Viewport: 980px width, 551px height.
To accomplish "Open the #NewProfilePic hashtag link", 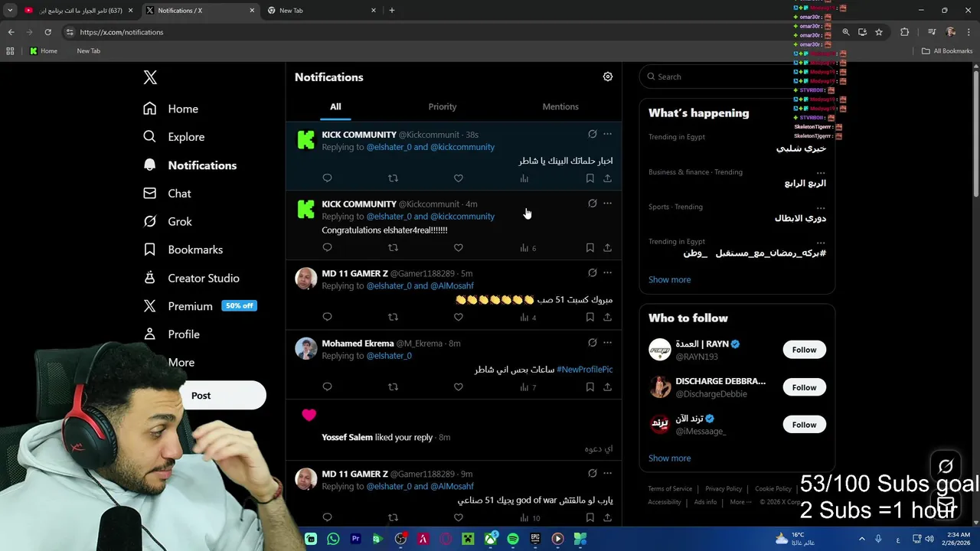I will [x=584, y=370].
